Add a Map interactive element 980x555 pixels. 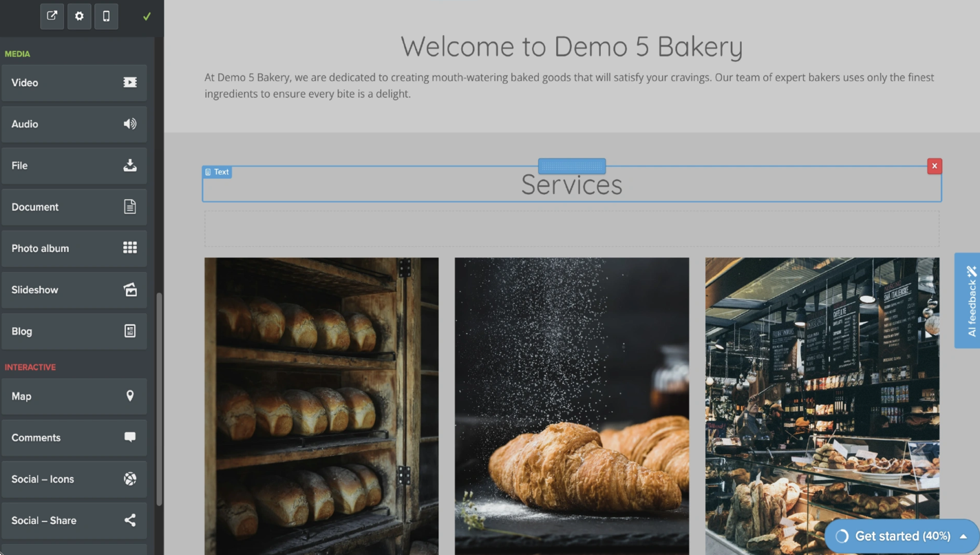(74, 396)
